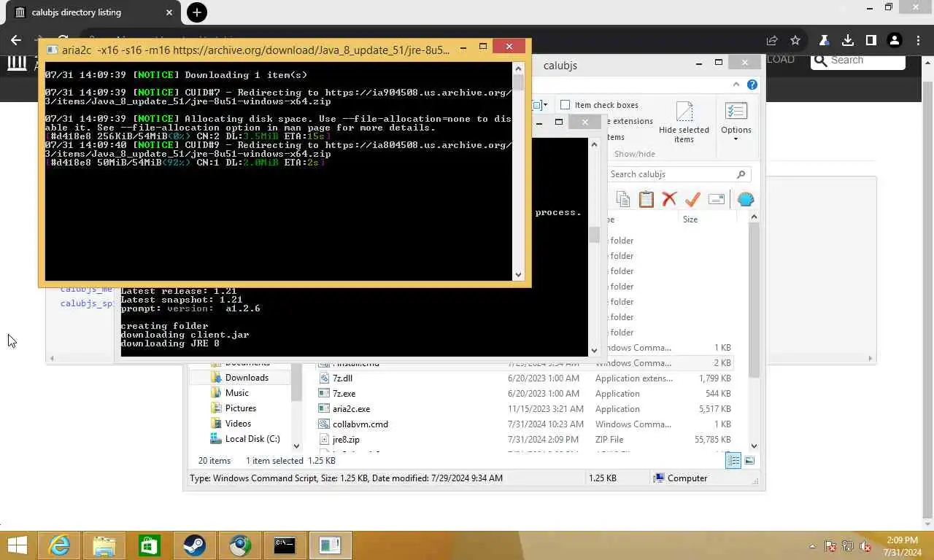Click the Computer label in Explorer status bar
This screenshot has width=934, height=560.
click(x=687, y=478)
